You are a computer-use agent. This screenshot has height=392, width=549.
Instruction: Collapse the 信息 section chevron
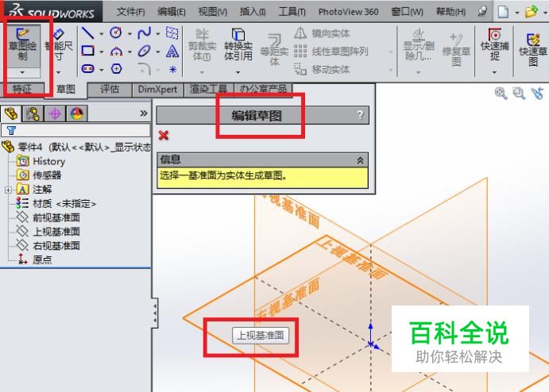360,160
